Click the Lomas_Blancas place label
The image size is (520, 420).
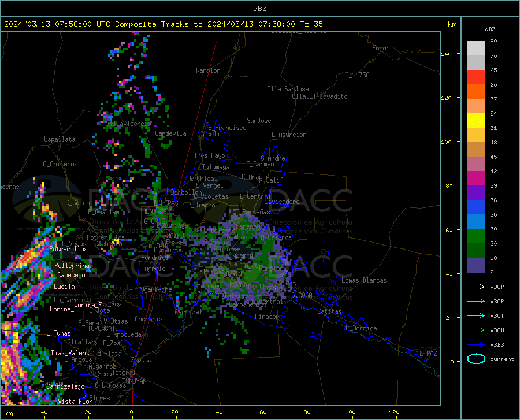click(x=364, y=280)
